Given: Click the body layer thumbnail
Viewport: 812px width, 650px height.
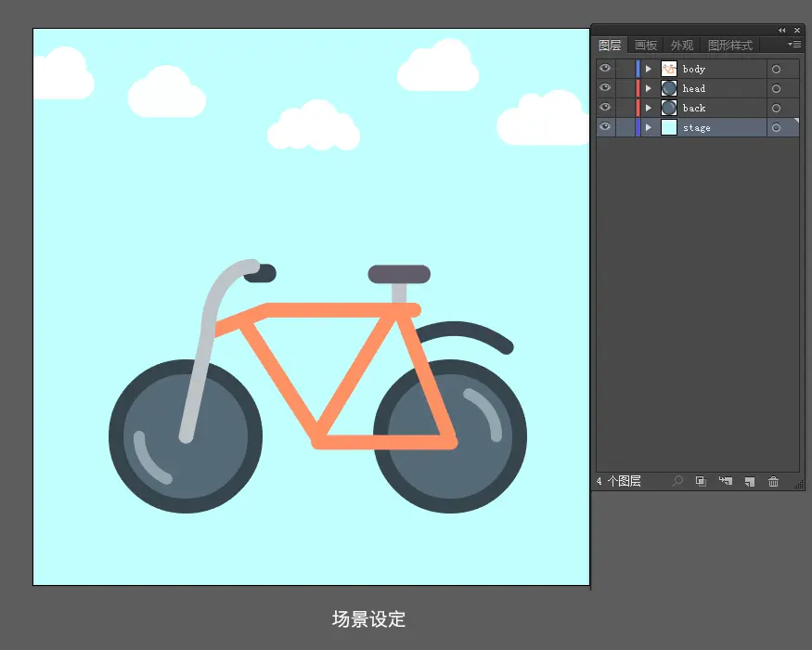Looking at the screenshot, I should [669, 69].
